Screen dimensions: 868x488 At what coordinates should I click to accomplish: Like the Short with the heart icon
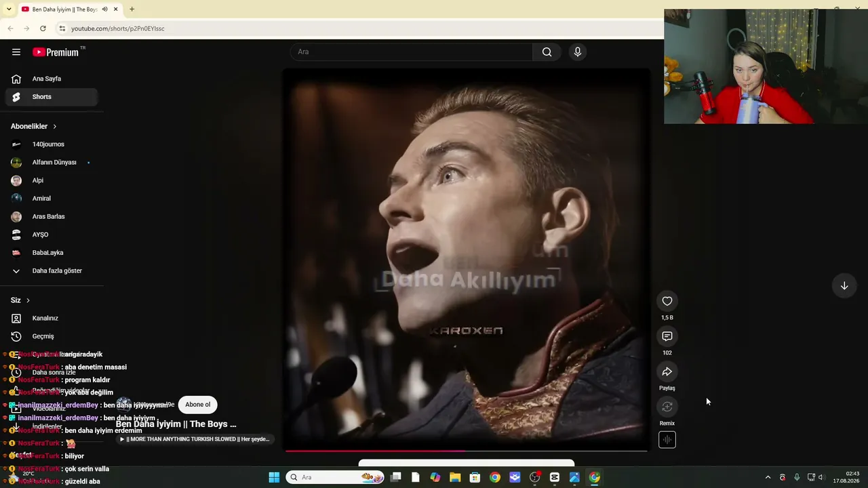pos(667,302)
